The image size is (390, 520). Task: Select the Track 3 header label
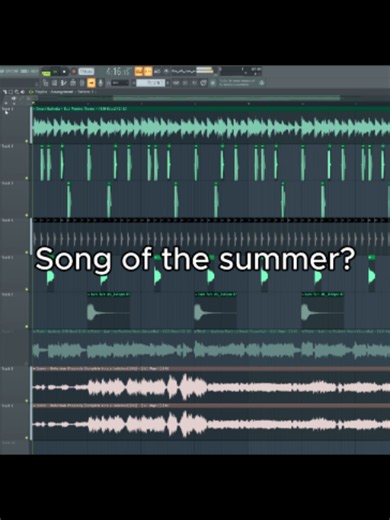click(8, 183)
